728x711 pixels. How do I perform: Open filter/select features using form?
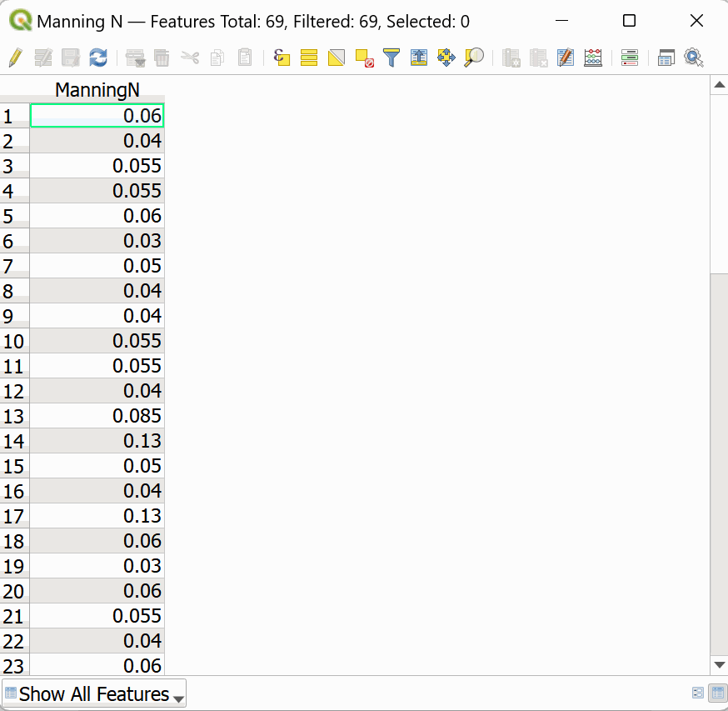pyautogui.click(x=391, y=58)
